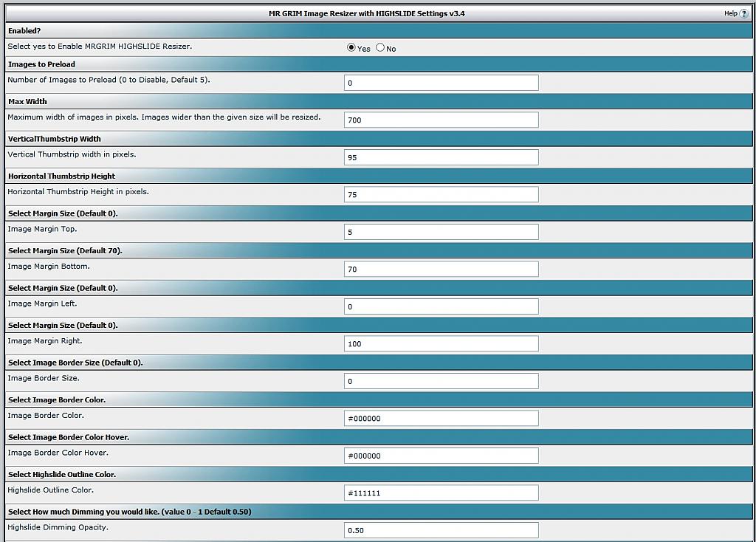This screenshot has width=756, height=542.
Task: Edit the Horizontal Thumbstrip Height field
Action: click(441, 194)
